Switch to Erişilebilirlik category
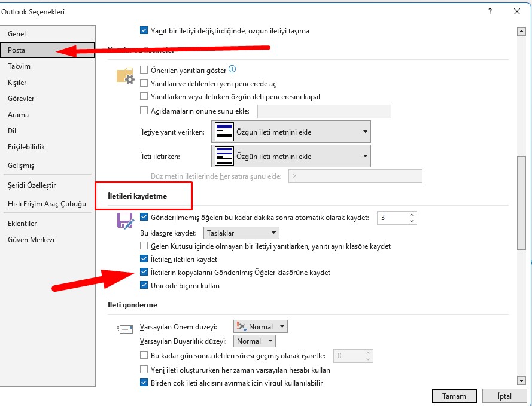The width and height of the screenshot is (532, 406). (48, 147)
